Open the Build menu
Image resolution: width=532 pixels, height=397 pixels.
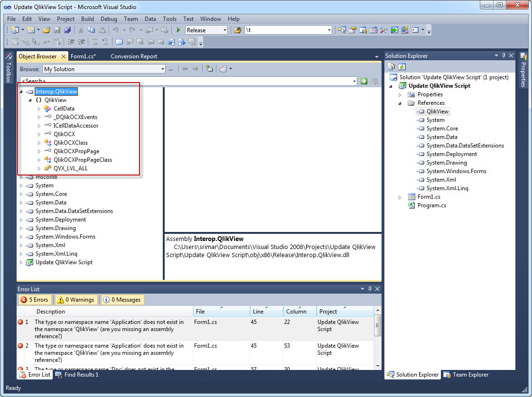87,19
